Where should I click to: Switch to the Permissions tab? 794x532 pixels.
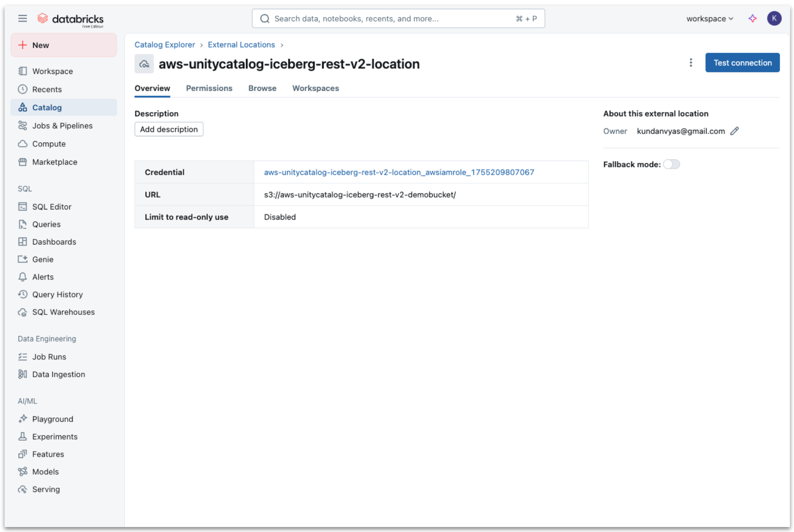(209, 88)
